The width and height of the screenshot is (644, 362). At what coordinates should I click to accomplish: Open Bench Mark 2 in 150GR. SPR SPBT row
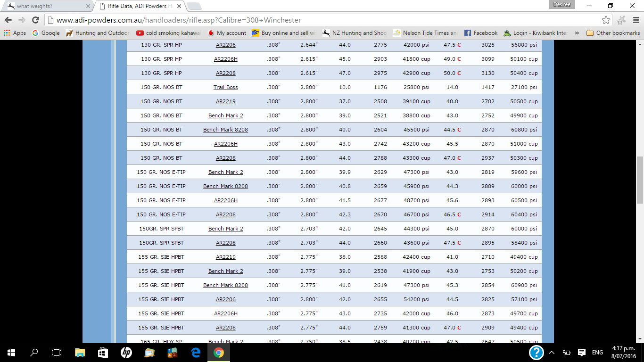(225, 229)
